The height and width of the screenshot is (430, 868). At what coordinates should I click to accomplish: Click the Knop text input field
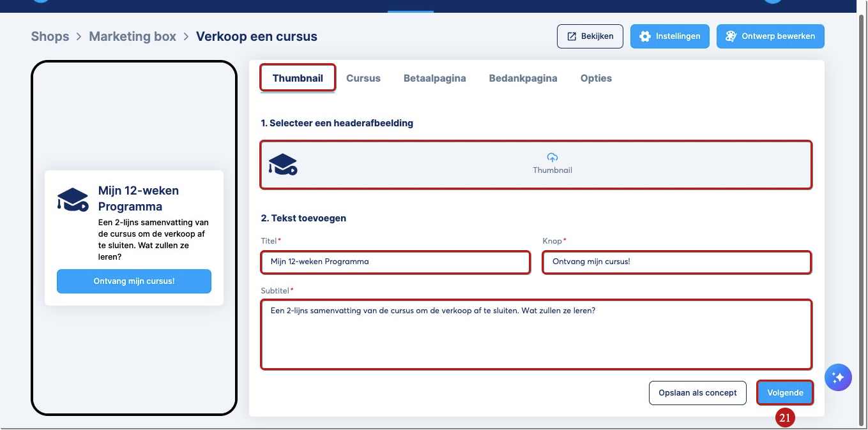pos(677,262)
